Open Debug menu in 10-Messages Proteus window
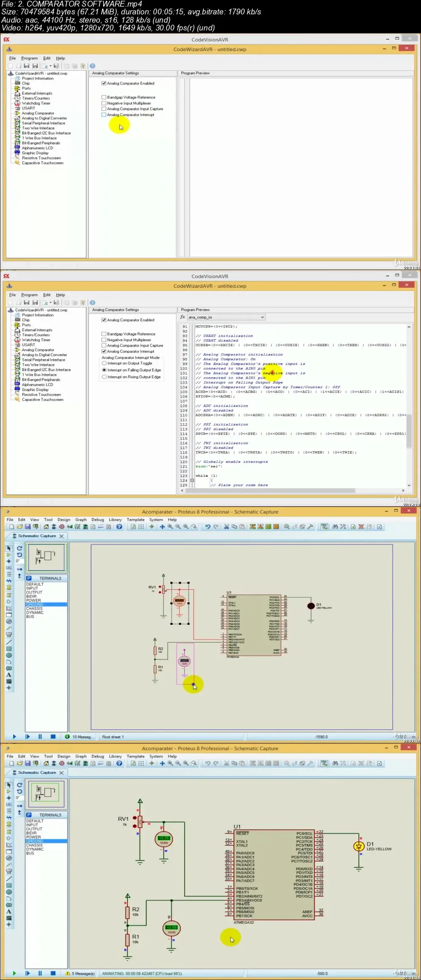421x980 pixels. [98, 520]
